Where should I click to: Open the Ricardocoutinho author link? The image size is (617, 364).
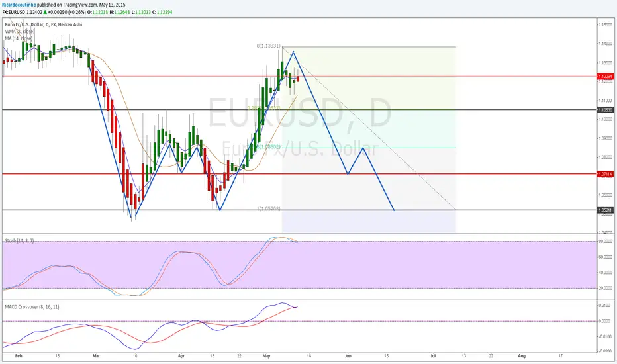[19, 5]
